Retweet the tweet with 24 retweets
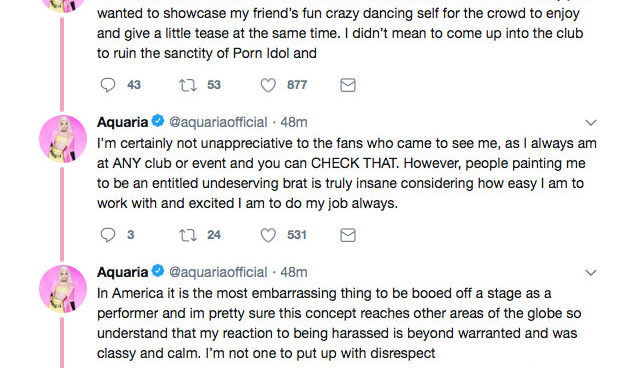Viewport: 638px width, 368px height. pos(188,235)
